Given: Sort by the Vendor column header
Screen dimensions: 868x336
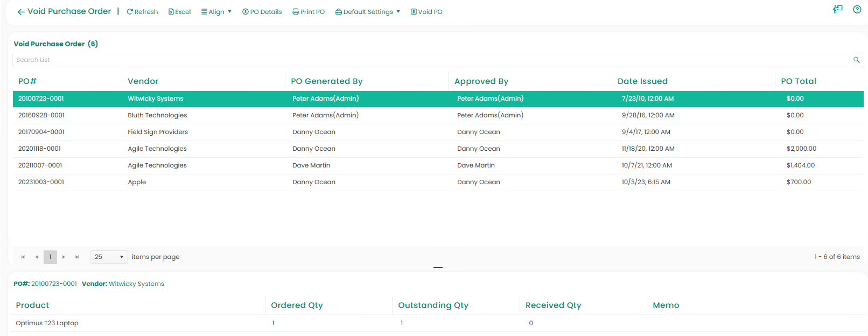Looking at the screenshot, I should 143,81.
